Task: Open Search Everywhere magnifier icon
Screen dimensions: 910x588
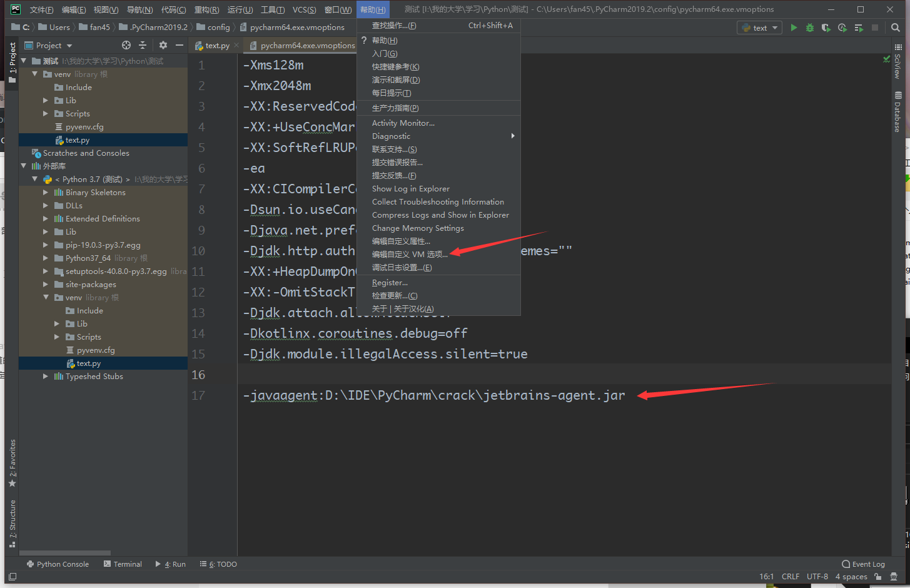Action: (x=896, y=28)
